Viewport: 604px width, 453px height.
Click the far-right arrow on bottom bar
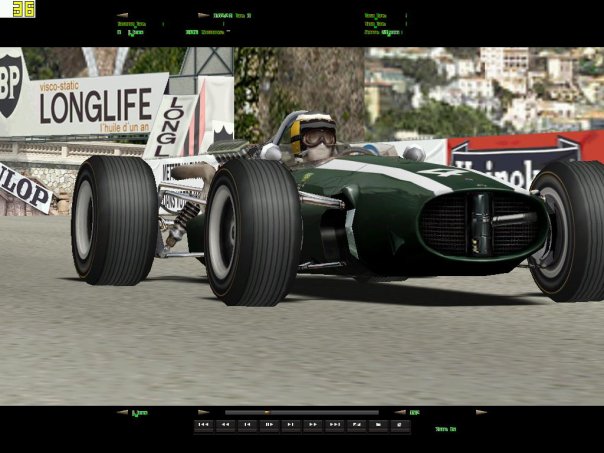point(481,412)
